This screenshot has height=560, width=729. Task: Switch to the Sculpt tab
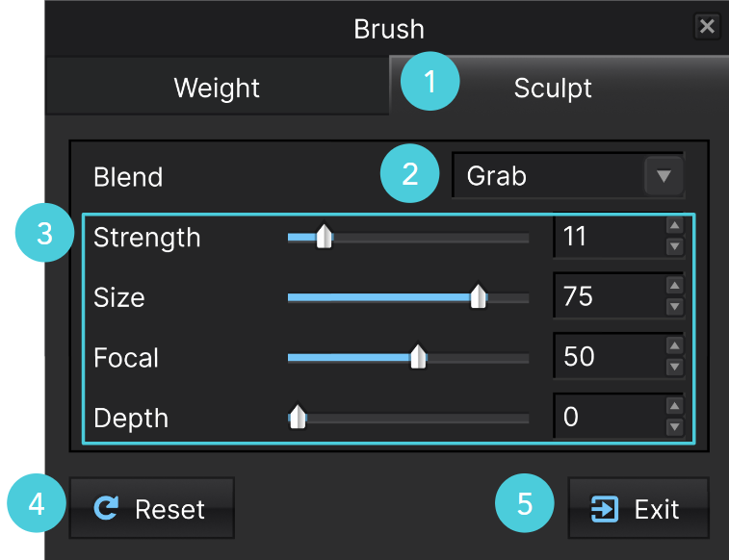coord(559,86)
